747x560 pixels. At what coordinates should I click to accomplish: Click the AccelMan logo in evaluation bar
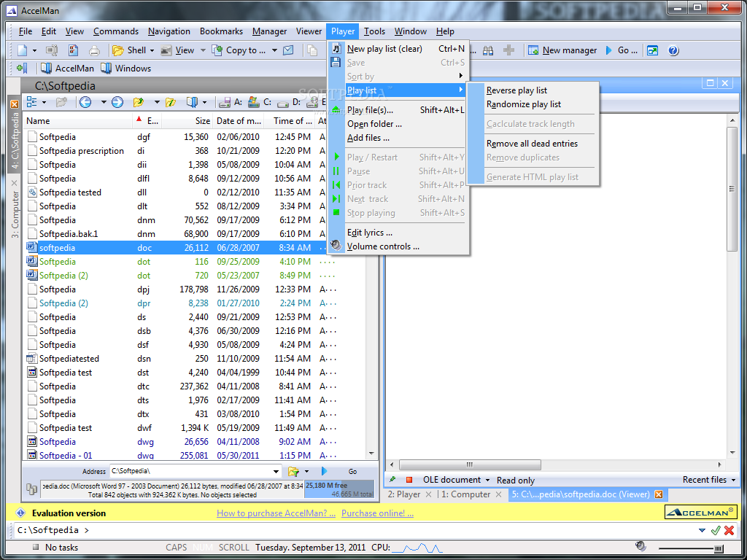(x=700, y=513)
